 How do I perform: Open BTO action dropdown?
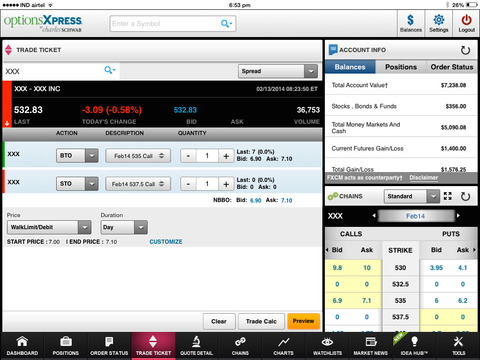(77, 156)
